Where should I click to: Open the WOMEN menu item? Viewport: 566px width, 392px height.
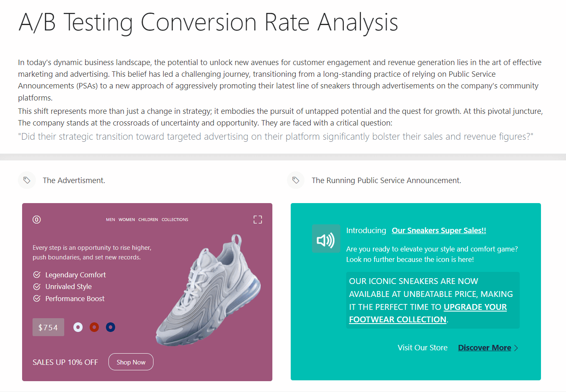pyautogui.click(x=127, y=220)
